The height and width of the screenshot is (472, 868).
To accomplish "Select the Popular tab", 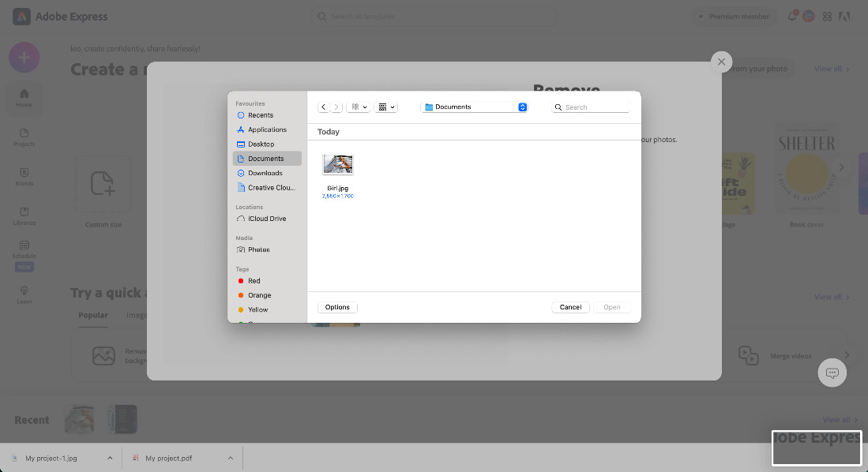I will pyautogui.click(x=93, y=316).
